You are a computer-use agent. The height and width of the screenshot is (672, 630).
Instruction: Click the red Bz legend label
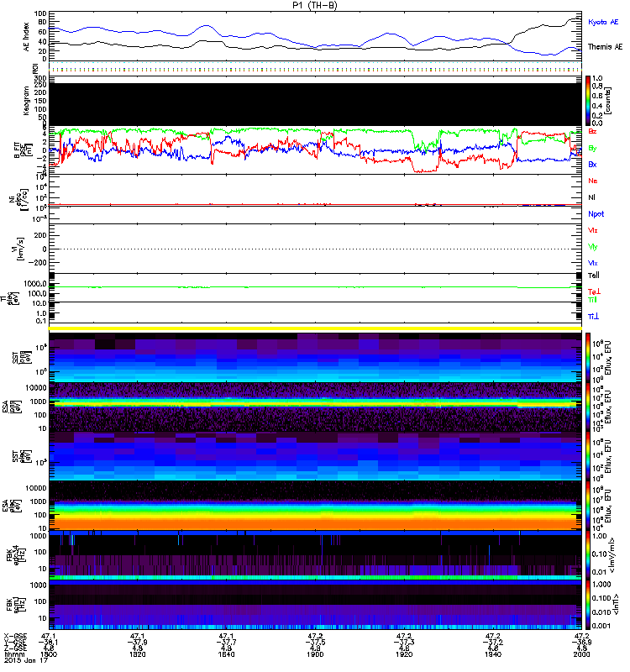point(593,132)
